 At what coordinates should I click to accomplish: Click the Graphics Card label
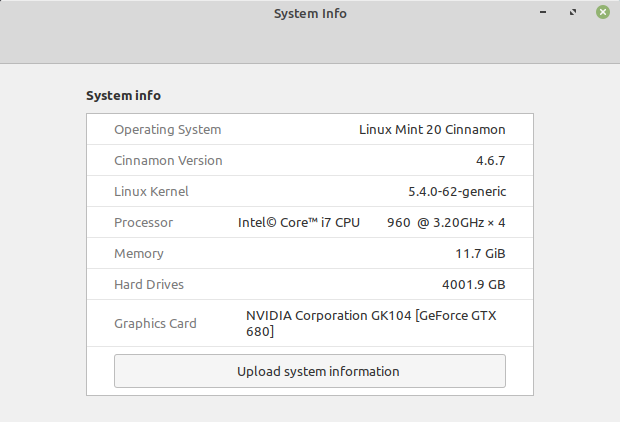pos(155,323)
